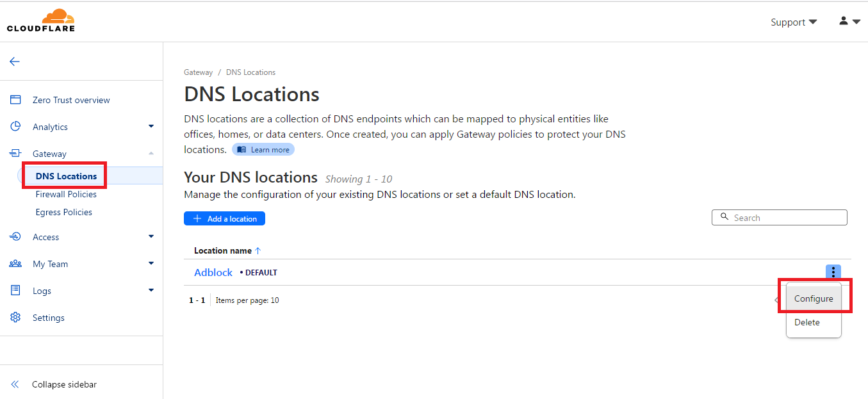Click the Items per page: 10 text
The width and height of the screenshot is (868, 399).
[247, 300]
